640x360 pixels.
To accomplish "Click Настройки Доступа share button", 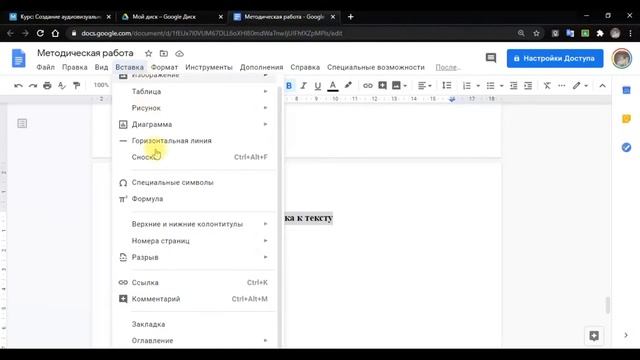I will coord(555,58).
